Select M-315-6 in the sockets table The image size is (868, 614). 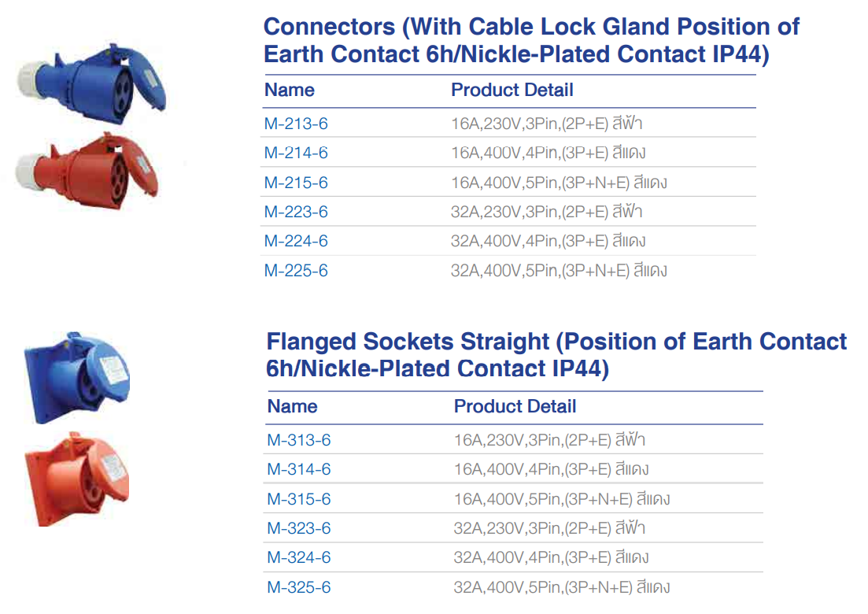tap(299, 499)
